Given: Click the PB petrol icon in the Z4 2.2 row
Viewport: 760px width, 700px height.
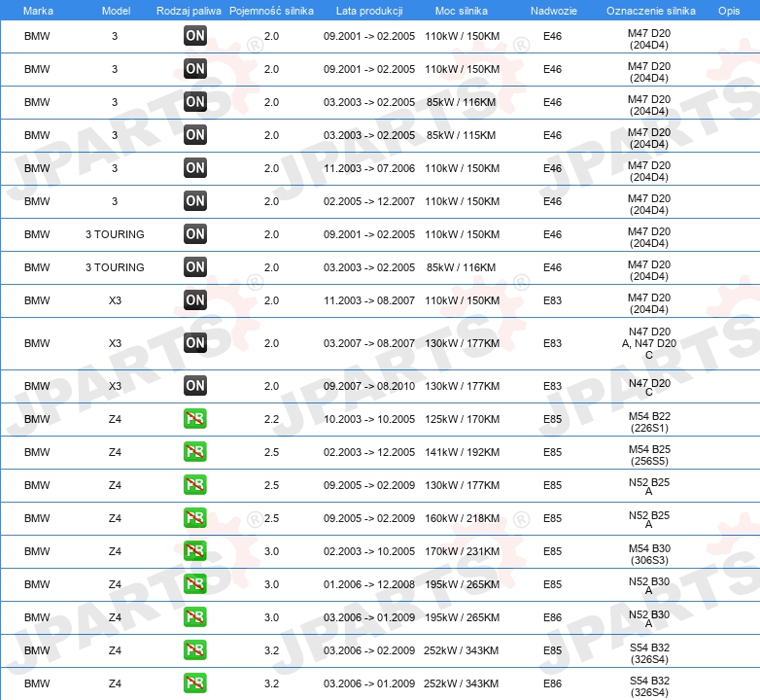Looking at the screenshot, I should click(x=195, y=419).
